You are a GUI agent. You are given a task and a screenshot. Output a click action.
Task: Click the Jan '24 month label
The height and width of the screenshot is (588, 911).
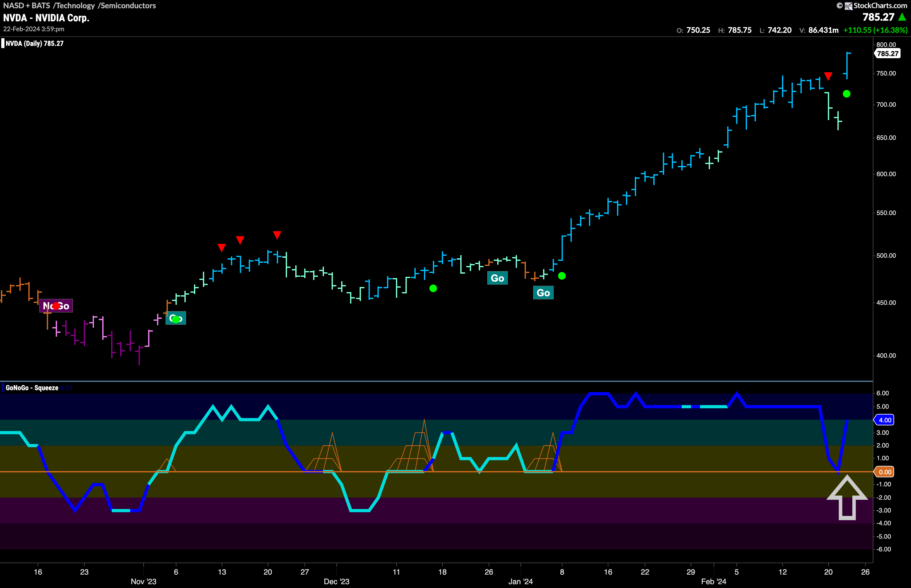(520, 582)
